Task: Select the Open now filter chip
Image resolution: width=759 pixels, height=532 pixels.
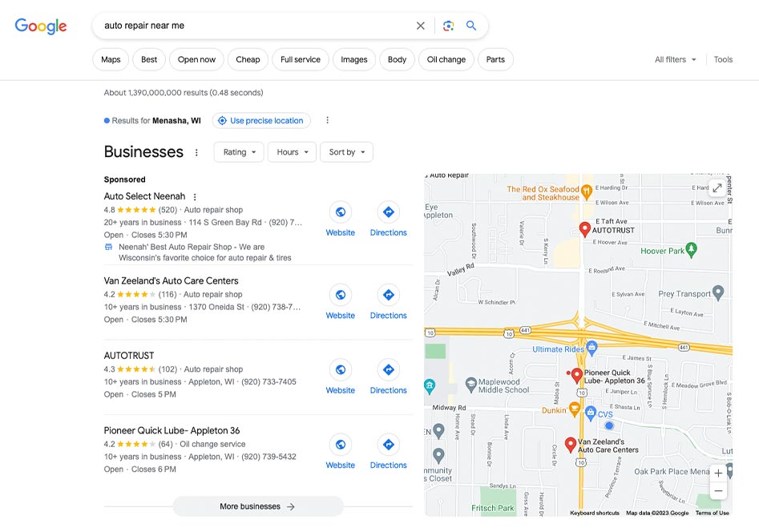Action: pyautogui.click(x=196, y=59)
